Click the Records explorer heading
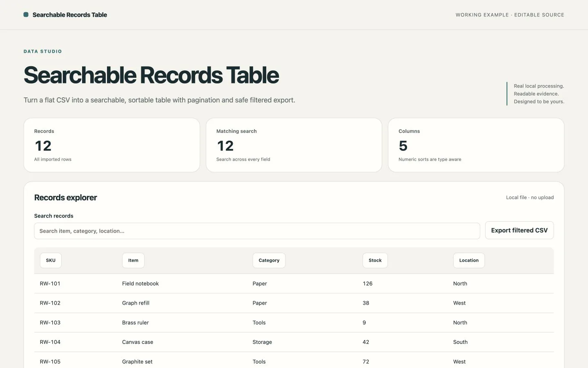The height and width of the screenshot is (368, 588). (x=66, y=197)
